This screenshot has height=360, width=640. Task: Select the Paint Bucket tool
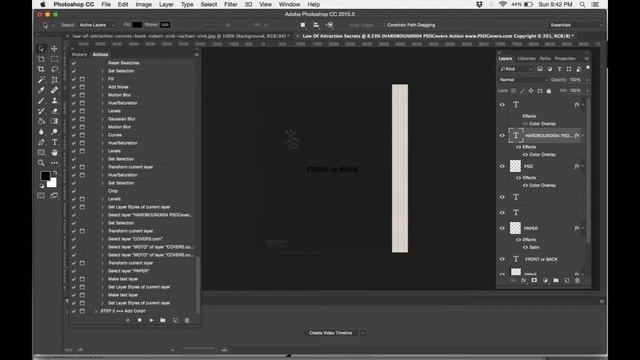41,121
